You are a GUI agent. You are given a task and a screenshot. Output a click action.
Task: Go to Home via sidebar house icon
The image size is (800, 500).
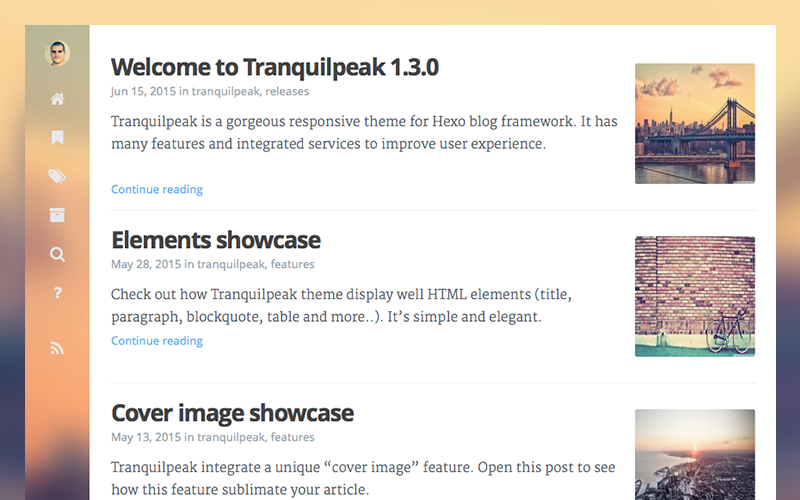tap(57, 99)
